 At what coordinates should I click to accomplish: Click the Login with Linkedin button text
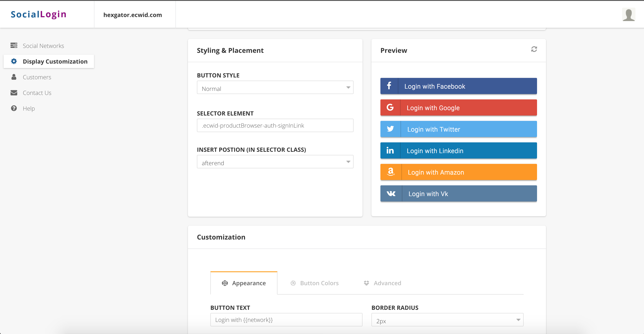point(435,151)
